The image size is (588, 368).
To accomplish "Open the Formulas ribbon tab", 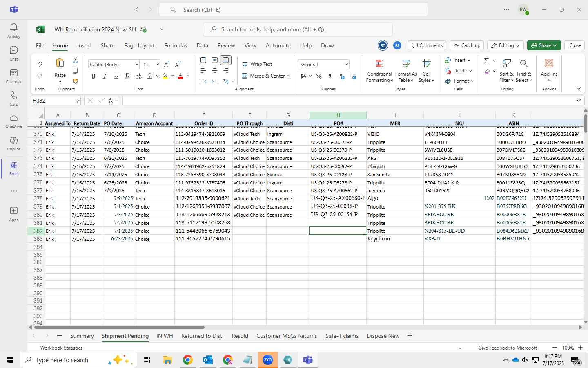I will coord(176,45).
